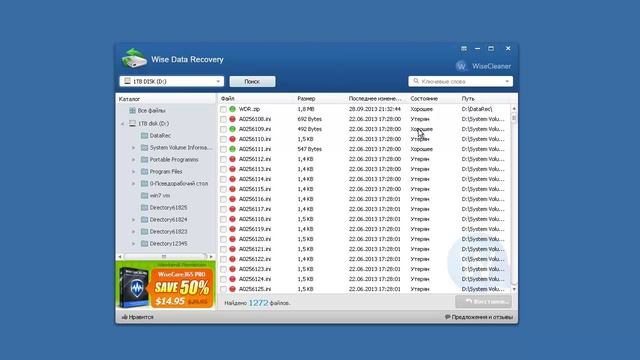Open the Wise Care 365 PRO ad banner

[166, 284]
